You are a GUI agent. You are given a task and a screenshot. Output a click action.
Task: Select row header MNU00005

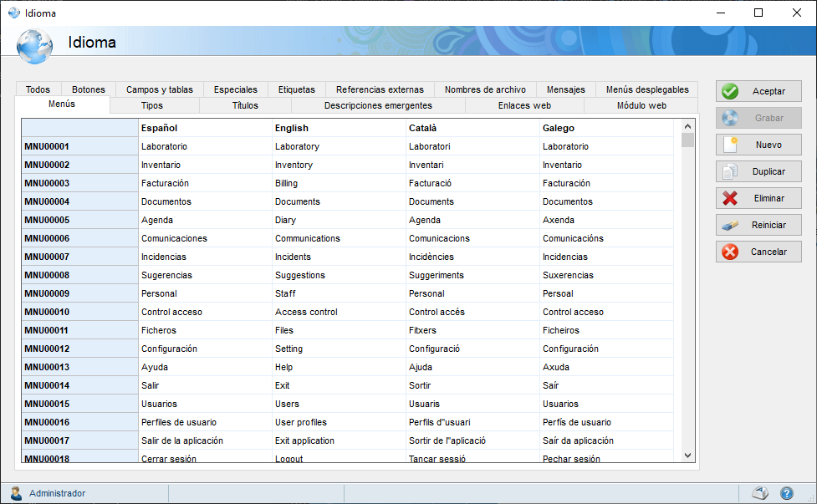pos(79,220)
